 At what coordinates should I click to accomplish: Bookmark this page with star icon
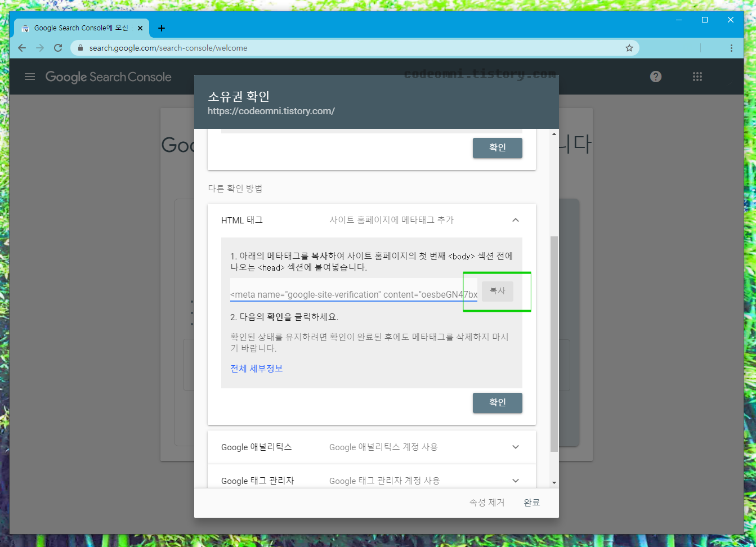629,48
